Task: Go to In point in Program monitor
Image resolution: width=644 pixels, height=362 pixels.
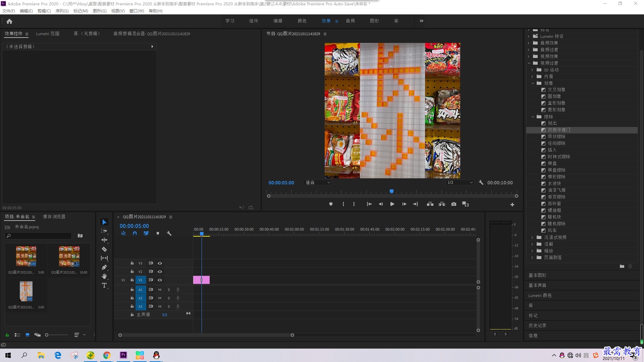Action: [x=369, y=204]
